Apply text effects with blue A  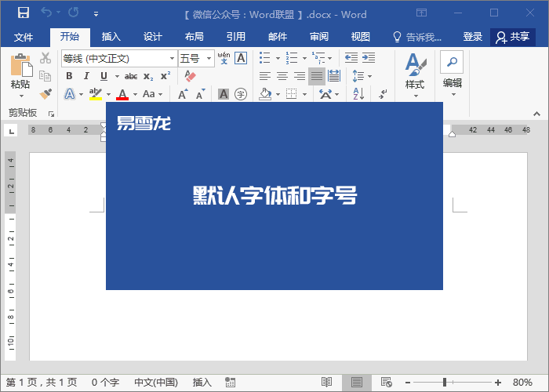(70, 94)
